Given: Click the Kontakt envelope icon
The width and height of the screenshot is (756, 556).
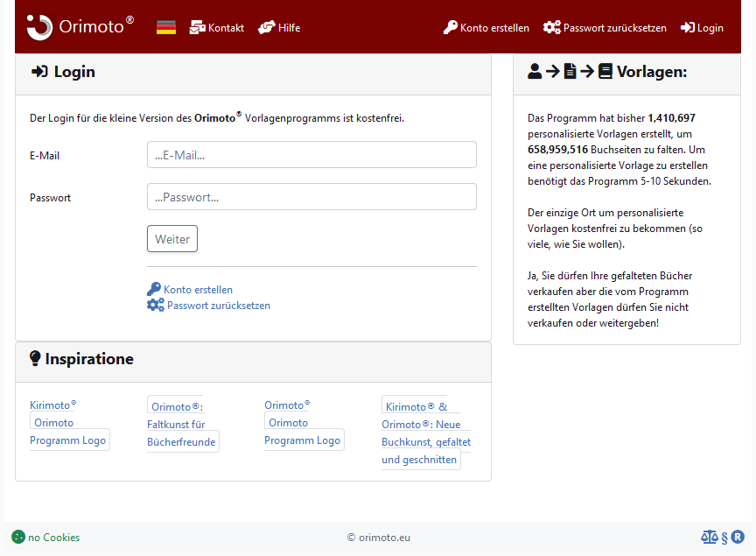Looking at the screenshot, I should coord(198,27).
